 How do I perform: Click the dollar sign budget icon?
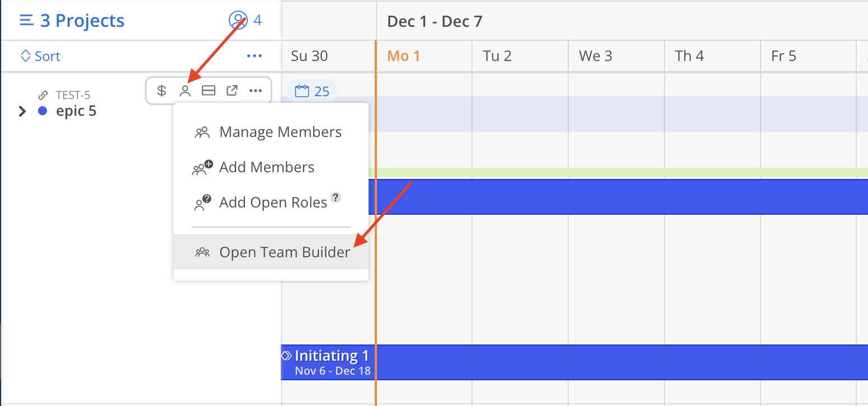[162, 91]
